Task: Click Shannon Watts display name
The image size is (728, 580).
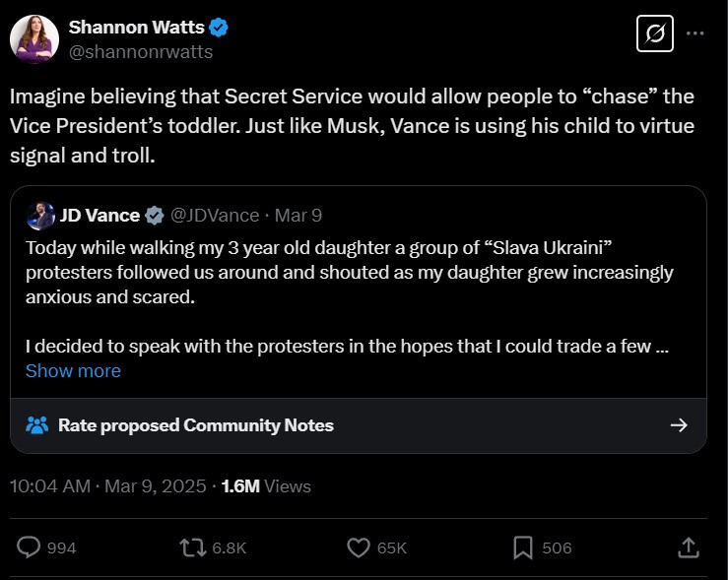Action: 136,28
